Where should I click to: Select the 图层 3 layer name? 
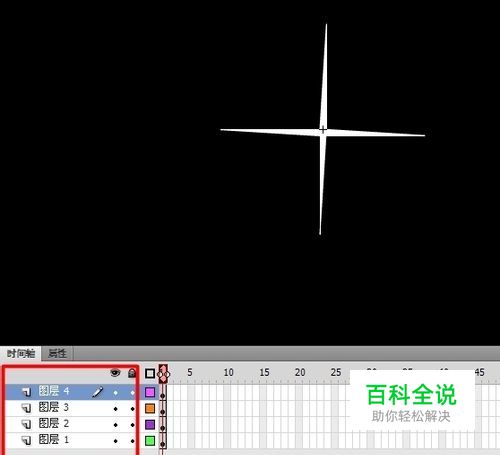click(x=54, y=407)
